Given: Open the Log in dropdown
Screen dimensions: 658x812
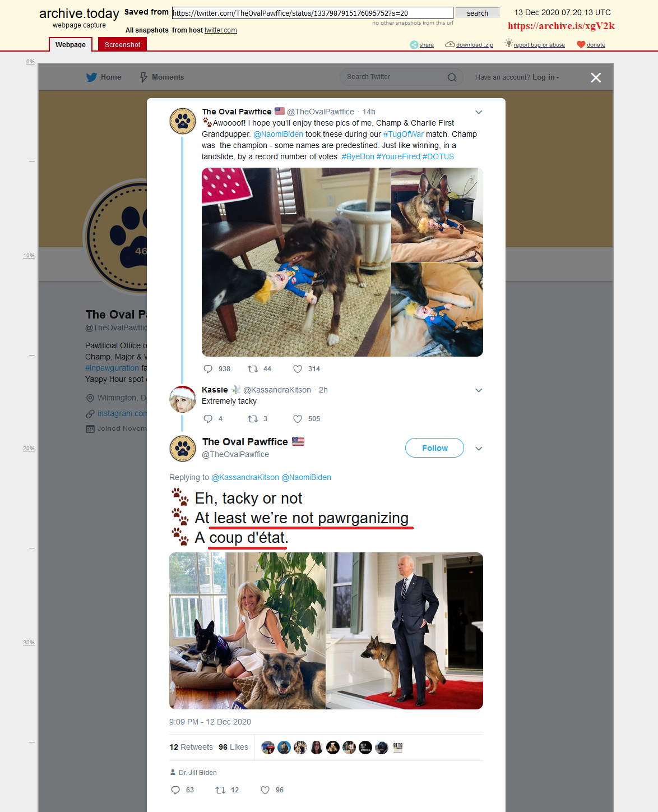Looking at the screenshot, I should [546, 77].
